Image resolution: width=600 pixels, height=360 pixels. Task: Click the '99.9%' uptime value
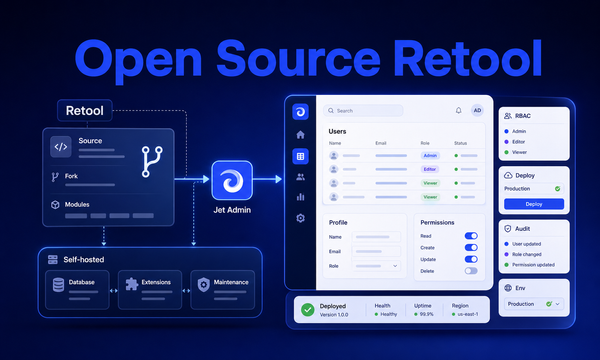[426, 314]
